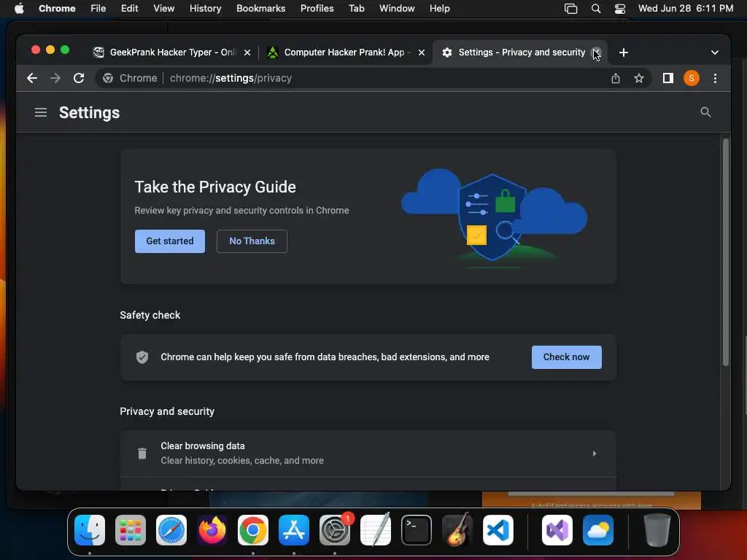The height and width of the screenshot is (560, 747).
Task: Launch Firefox from the dock
Action: [212, 530]
